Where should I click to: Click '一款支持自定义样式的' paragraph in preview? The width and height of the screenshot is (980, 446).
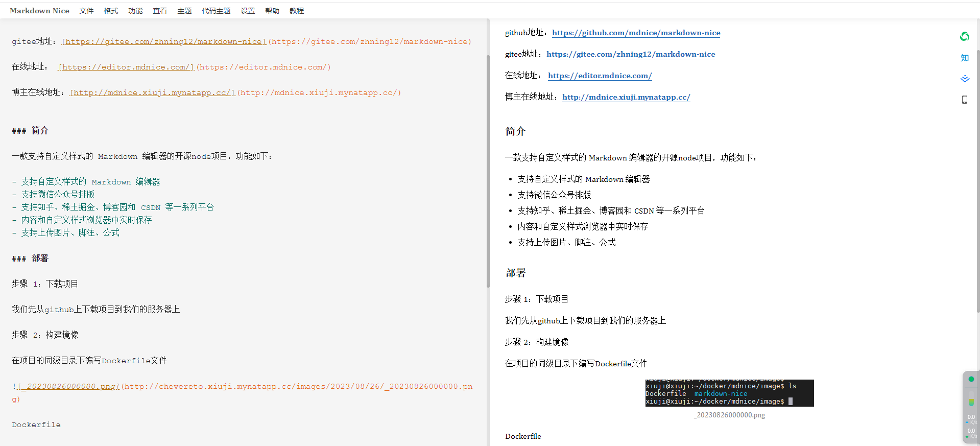pyautogui.click(x=631, y=157)
